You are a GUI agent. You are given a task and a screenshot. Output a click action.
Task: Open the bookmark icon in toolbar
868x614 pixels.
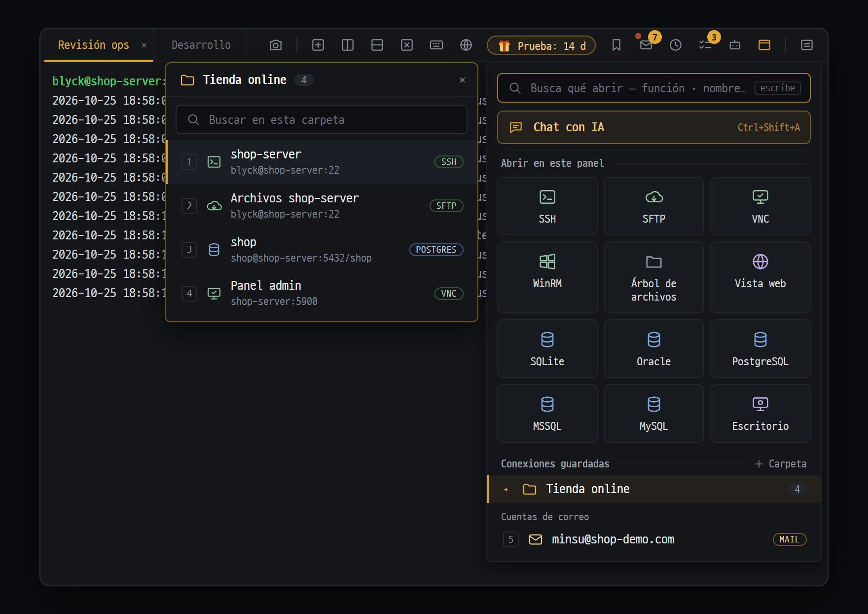(x=616, y=45)
